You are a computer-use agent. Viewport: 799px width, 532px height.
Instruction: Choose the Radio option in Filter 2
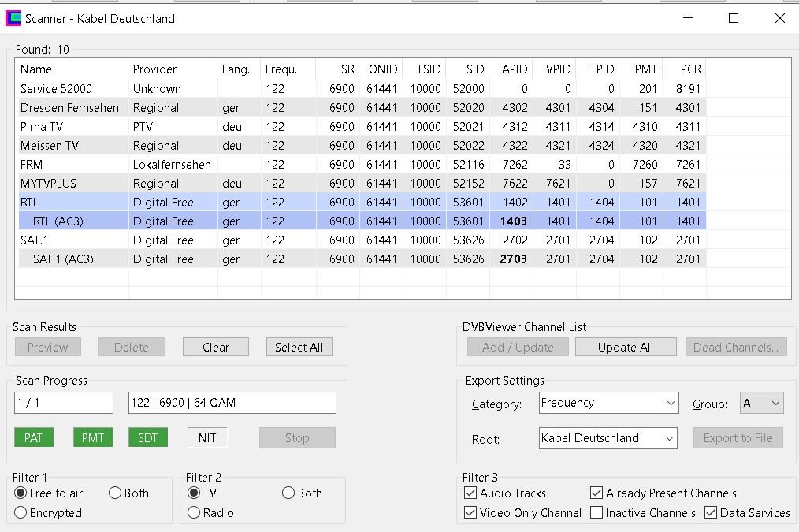point(194,513)
